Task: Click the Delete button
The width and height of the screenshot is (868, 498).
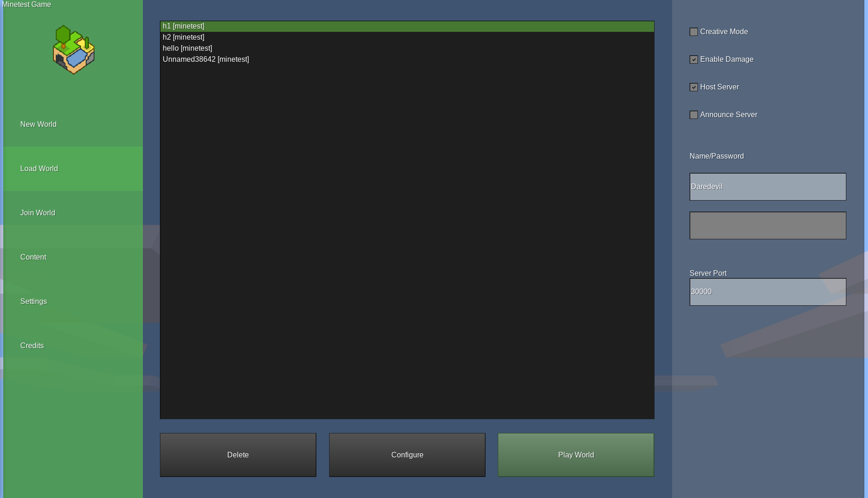Action: click(238, 455)
